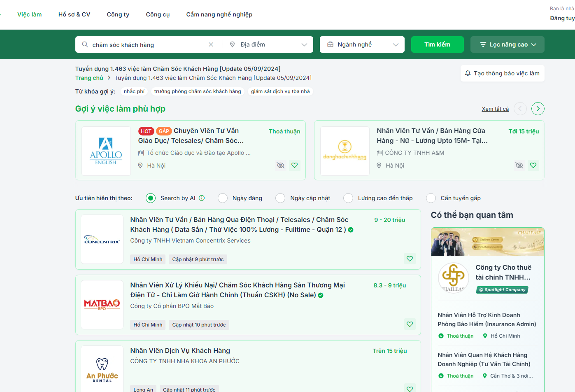Favorite the Mắt Bão BPO job listing
The width and height of the screenshot is (575, 392).
pos(410,324)
